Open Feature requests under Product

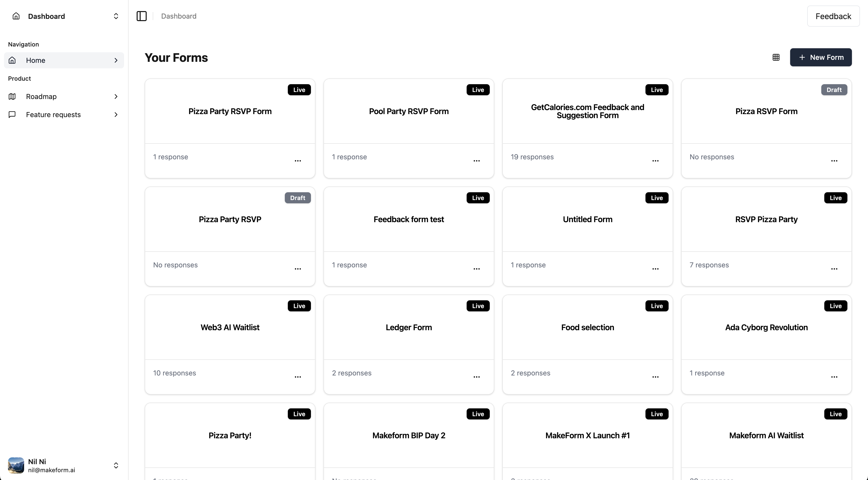(x=53, y=114)
